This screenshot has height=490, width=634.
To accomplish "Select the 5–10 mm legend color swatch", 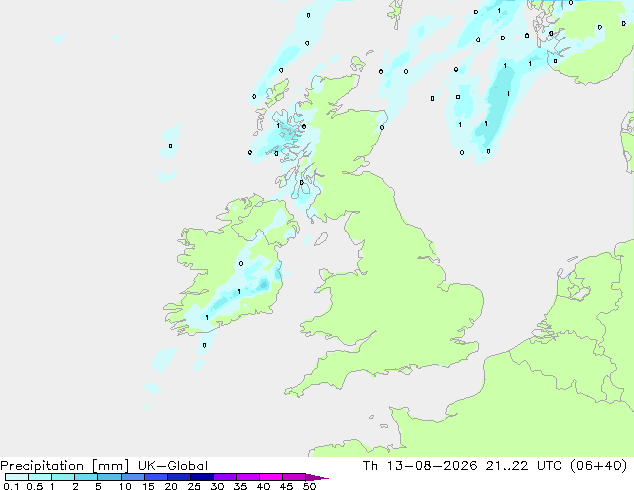I will [x=109, y=477].
